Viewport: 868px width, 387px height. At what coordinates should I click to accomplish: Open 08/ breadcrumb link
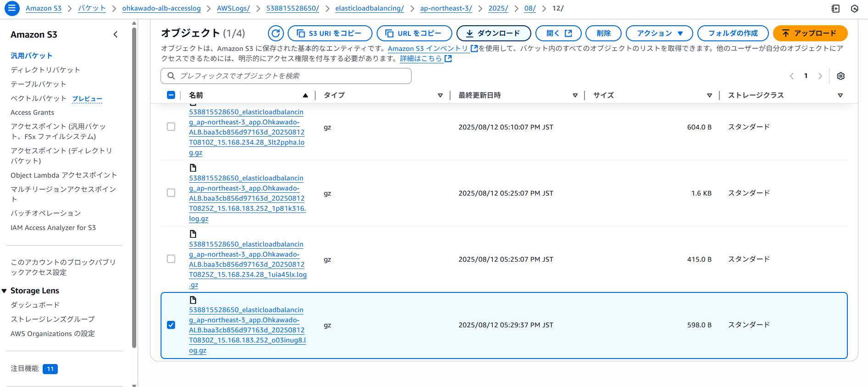530,8
